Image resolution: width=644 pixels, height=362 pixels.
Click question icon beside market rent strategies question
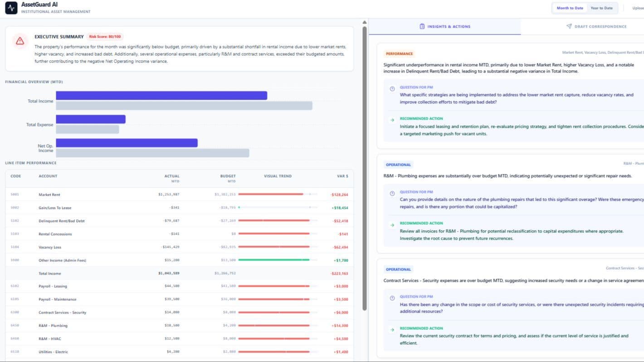[x=392, y=88]
